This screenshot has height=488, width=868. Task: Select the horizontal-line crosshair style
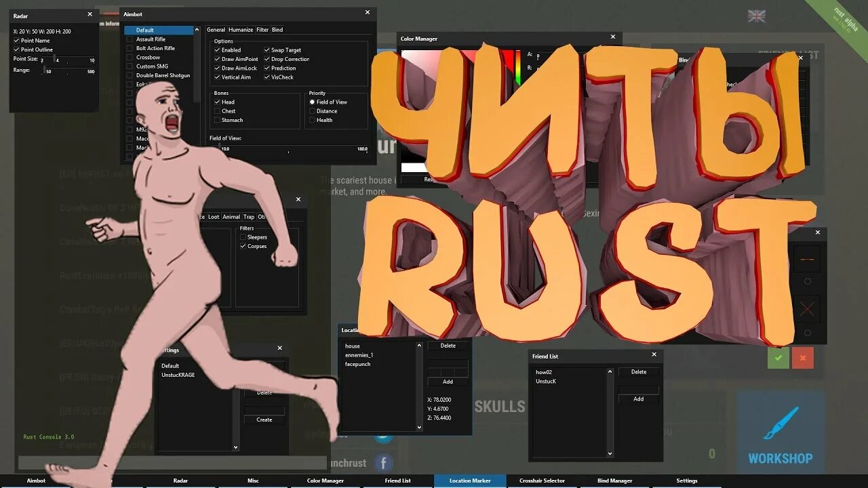[807, 259]
